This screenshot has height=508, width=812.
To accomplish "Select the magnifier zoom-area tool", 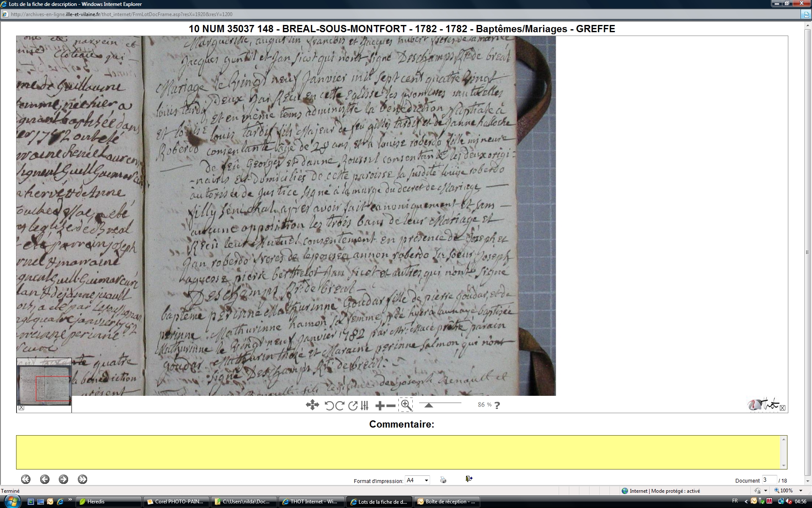I will point(406,405).
